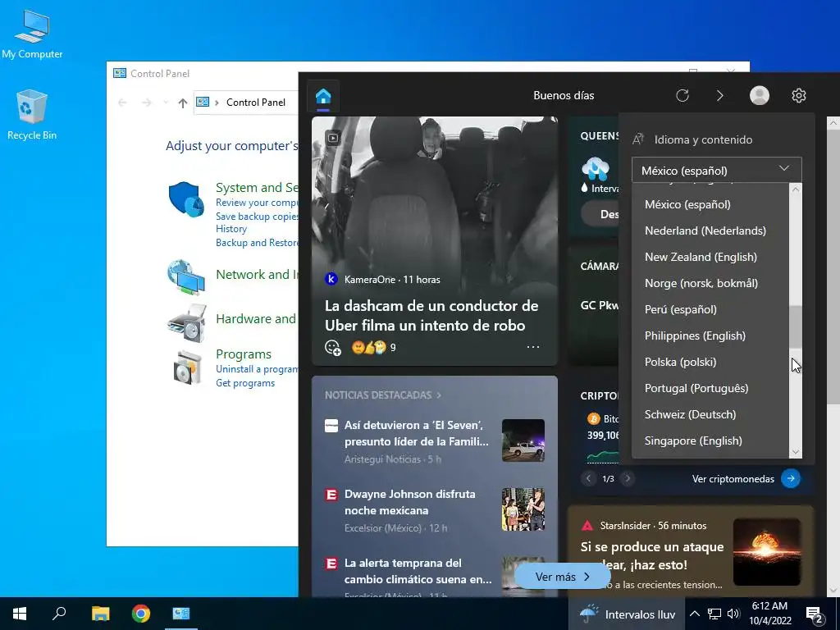Screen dimensions: 840x630
Task: Select Philippines (English) option
Action: [710, 336]
